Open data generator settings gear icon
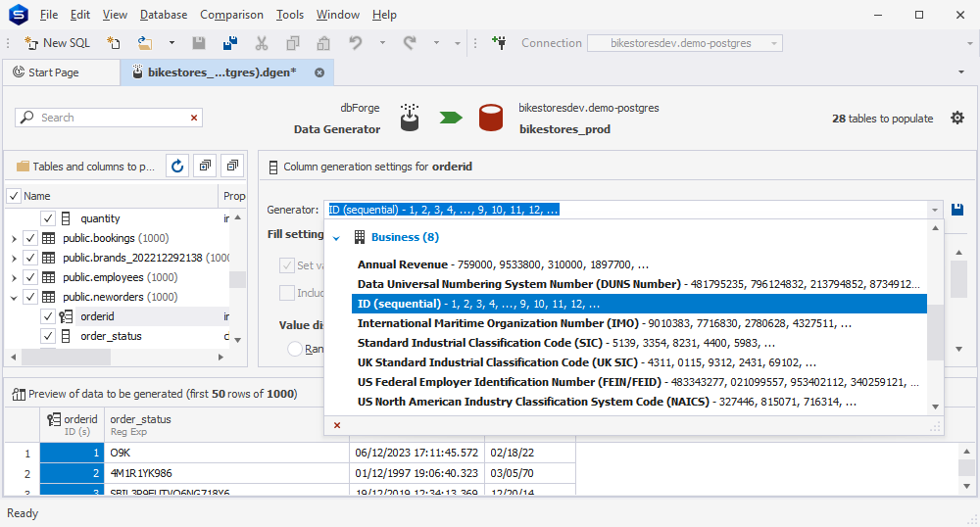 click(x=957, y=118)
